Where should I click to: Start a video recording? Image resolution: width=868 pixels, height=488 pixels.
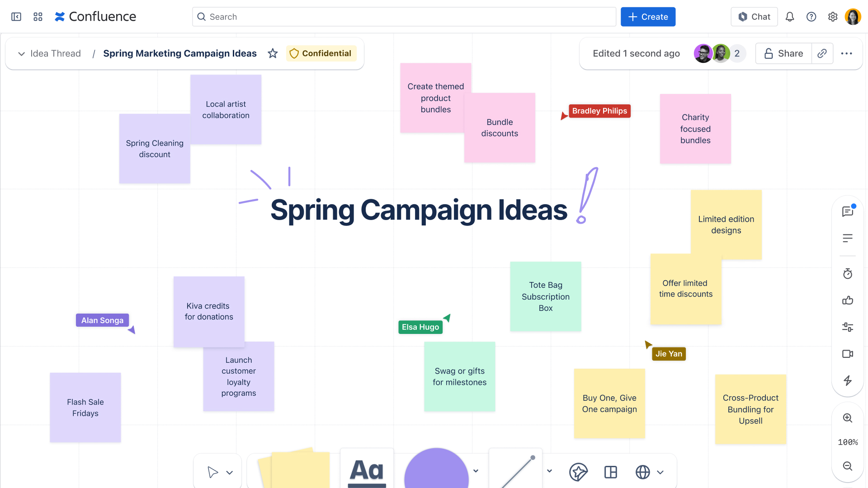click(848, 354)
